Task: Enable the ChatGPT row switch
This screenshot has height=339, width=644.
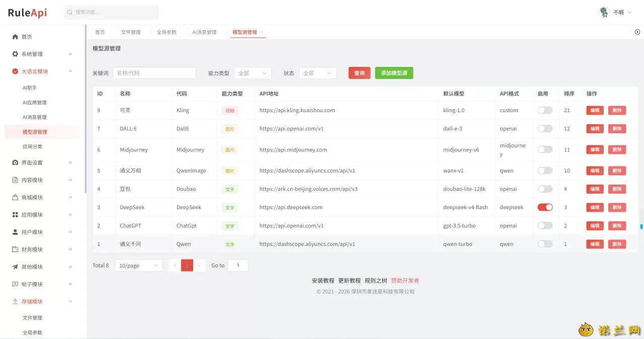Action: (545, 226)
